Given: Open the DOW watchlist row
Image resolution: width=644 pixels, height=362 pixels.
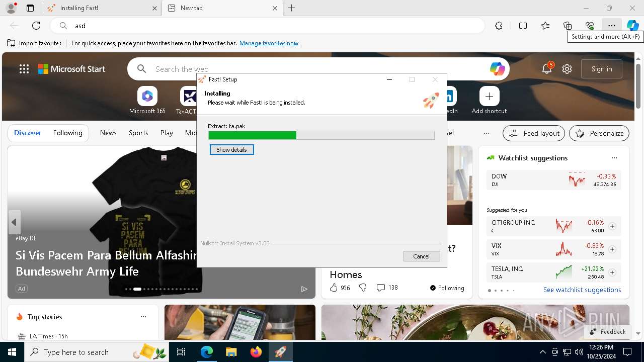Looking at the screenshot, I should [553, 180].
